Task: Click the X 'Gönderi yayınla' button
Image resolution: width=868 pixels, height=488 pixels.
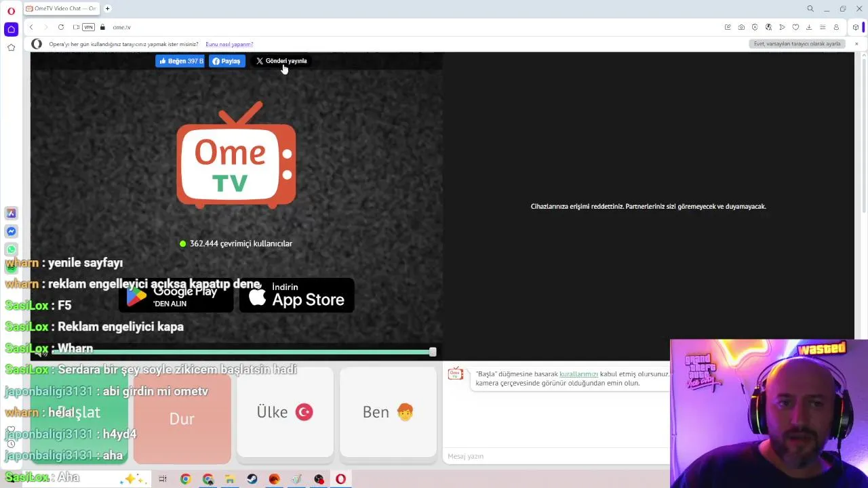Action: pyautogui.click(x=281, y=61)
